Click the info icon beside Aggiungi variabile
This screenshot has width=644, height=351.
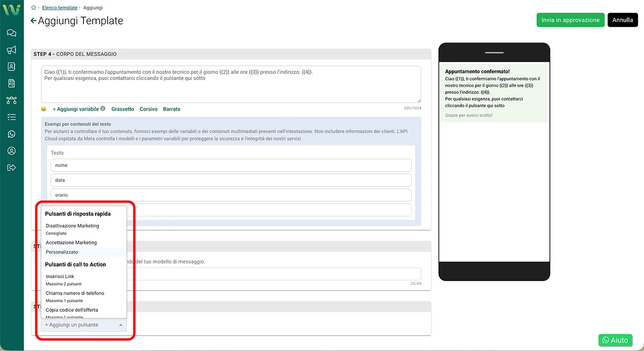tap(103, 109)
